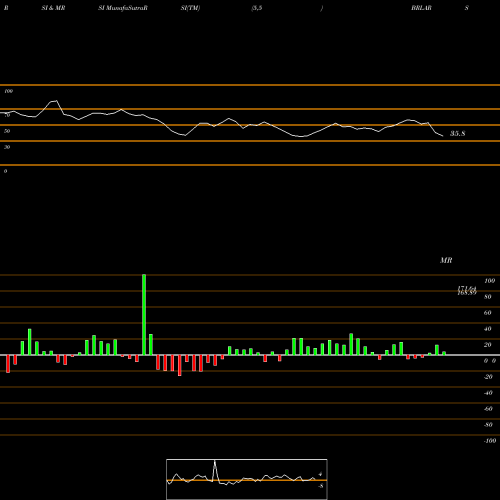Screen dimensions: 500x500
Task: Open the mini overview chart at the bottom
Action: coord(247,479)
